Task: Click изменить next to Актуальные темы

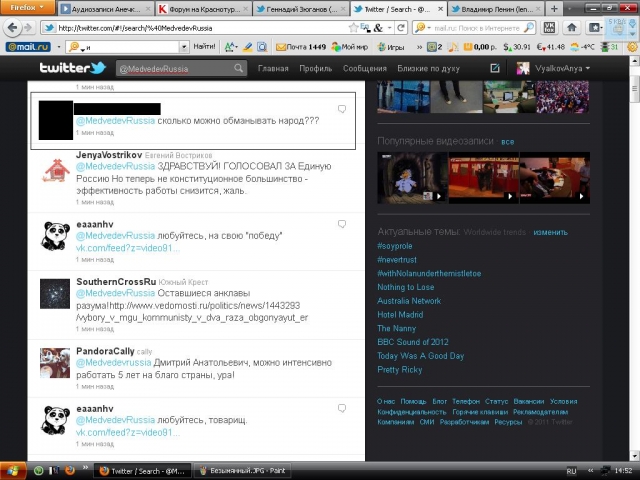Action: coord(550,232)
